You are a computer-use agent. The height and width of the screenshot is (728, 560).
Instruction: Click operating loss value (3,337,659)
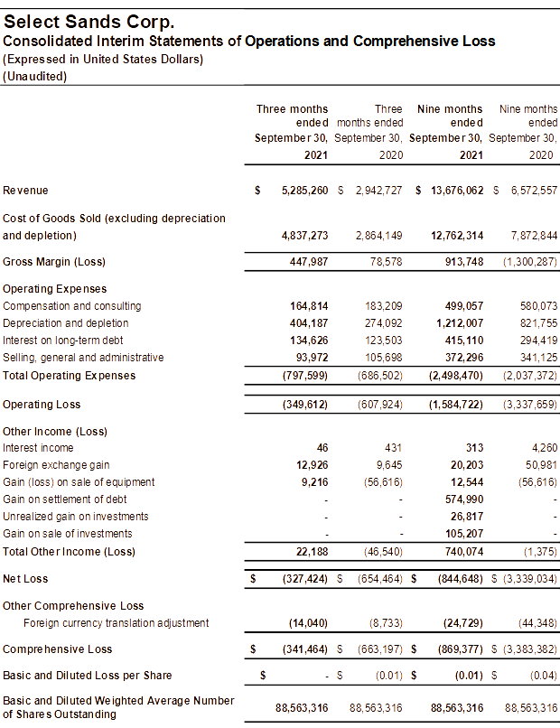click(530, 405)
